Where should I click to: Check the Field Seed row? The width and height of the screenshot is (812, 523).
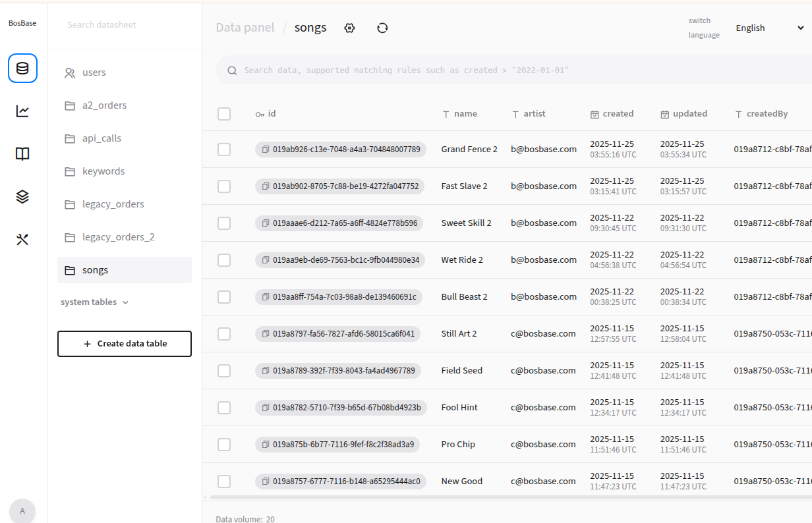pos(224,371)
